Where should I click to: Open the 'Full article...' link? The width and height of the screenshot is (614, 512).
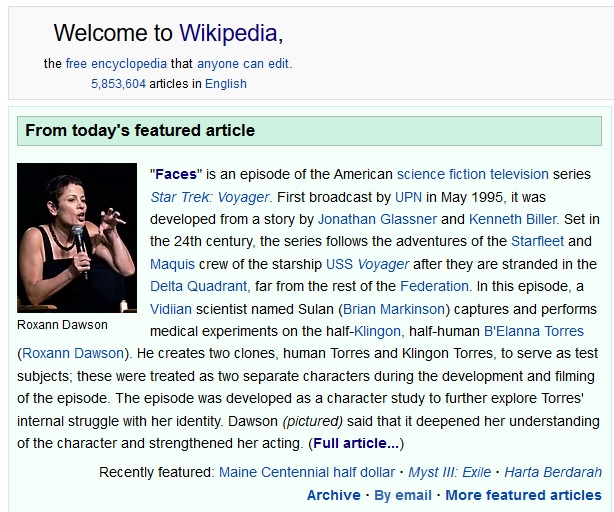[356, 443]
